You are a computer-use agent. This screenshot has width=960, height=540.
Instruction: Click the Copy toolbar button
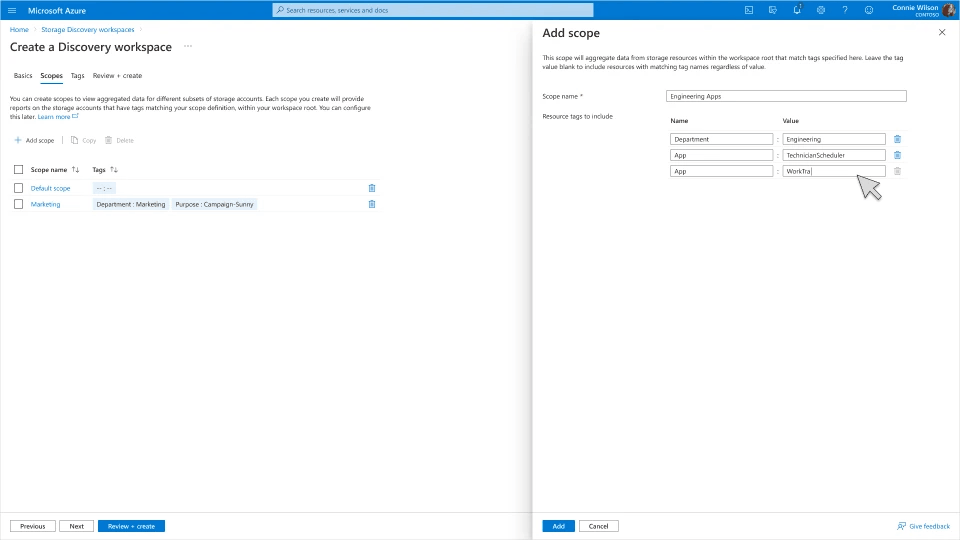83,140
